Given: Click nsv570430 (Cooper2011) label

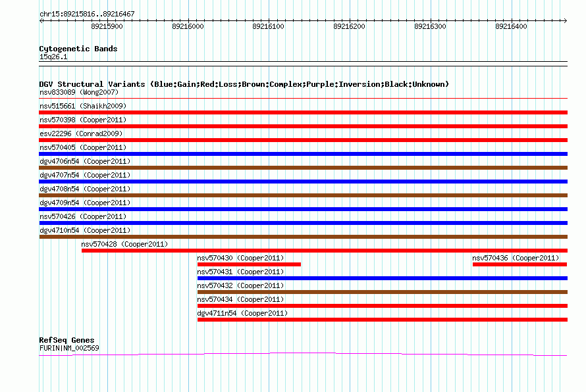Looking at the screenshot, I should [240, 258].
